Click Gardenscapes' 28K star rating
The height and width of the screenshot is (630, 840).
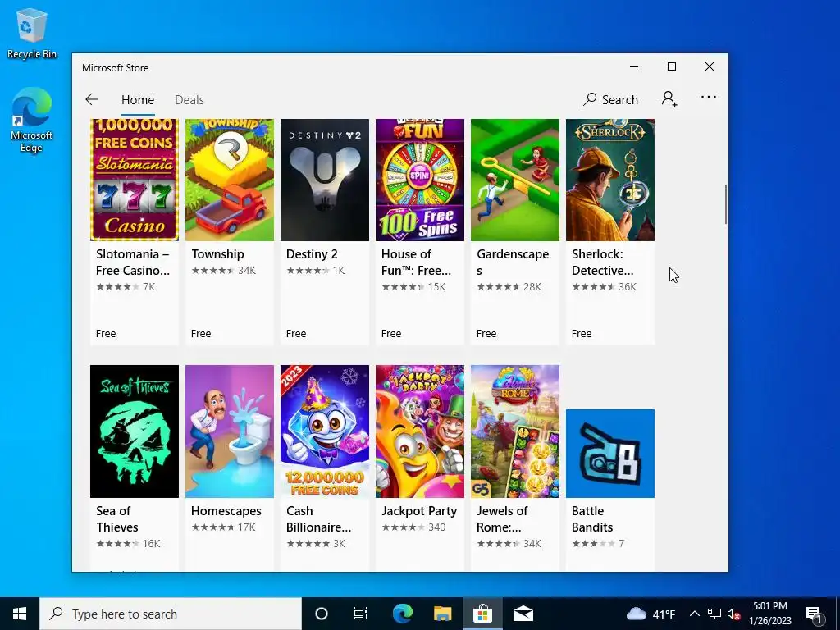pyautogui.click(x=509, y=286)
